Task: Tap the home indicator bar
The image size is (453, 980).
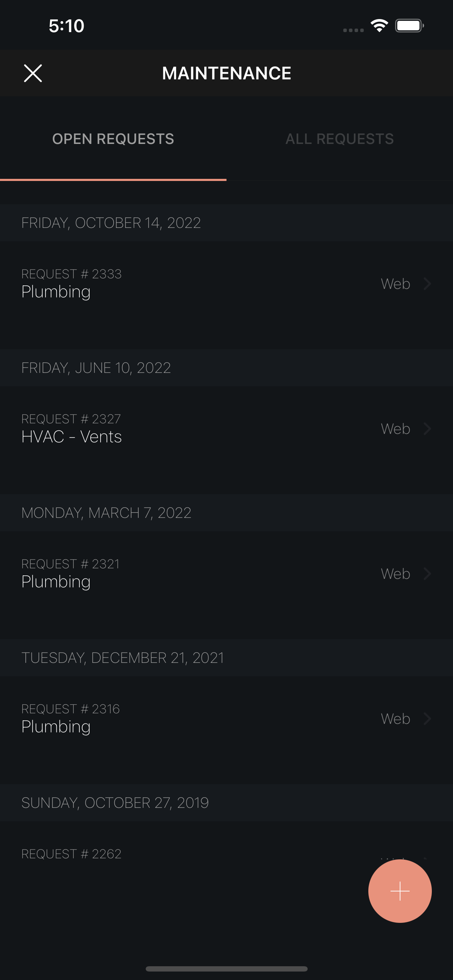Action: tap(226, 969)
